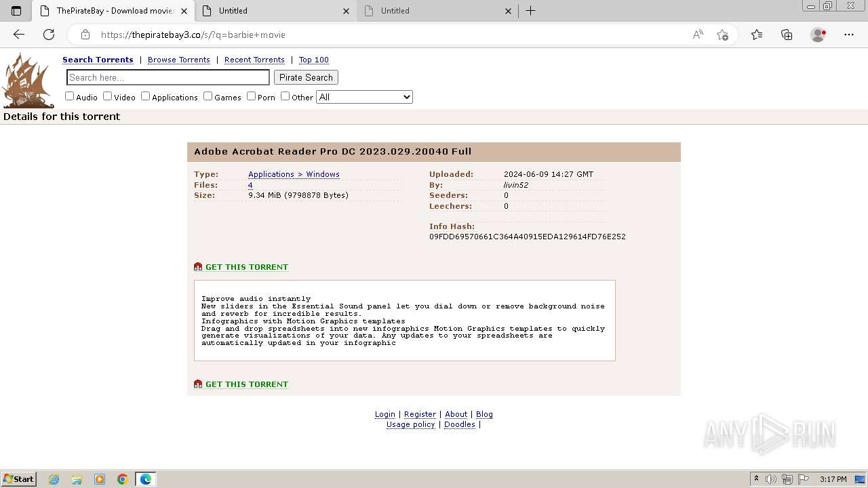Open Read aloud icon in address bar
Screen dimensions: 868x488
pyautogui.click(x=698, y=35)
